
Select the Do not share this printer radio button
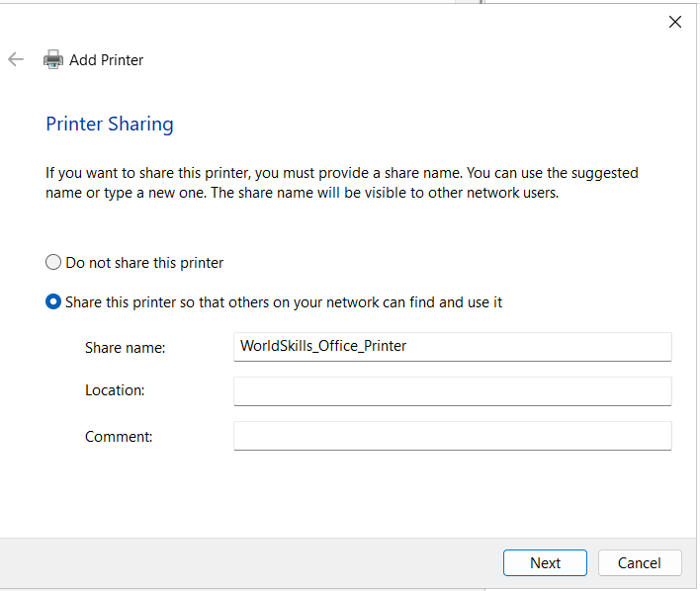tap(53, 263)
